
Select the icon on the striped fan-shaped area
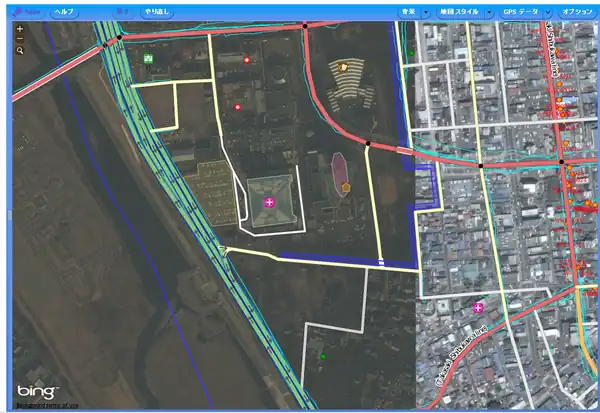click(344, 68)
